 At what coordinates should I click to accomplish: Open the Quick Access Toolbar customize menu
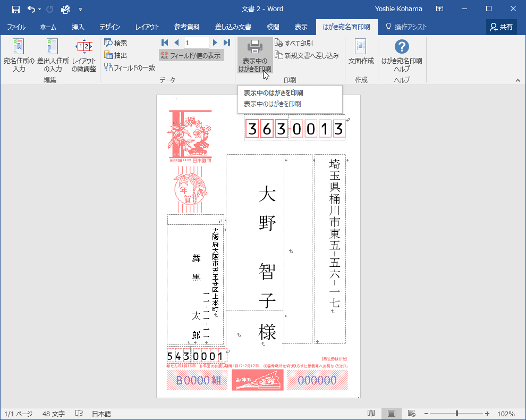coord(81,10)
